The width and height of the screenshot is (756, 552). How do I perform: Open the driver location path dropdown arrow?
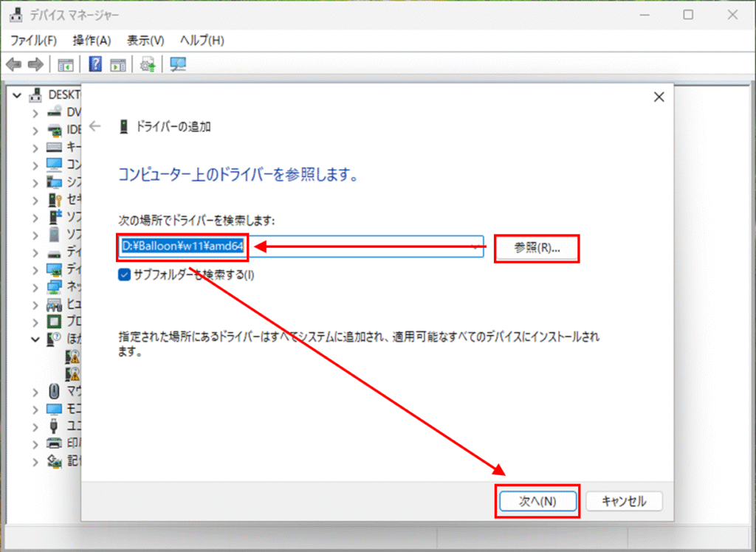coord(478,248)
